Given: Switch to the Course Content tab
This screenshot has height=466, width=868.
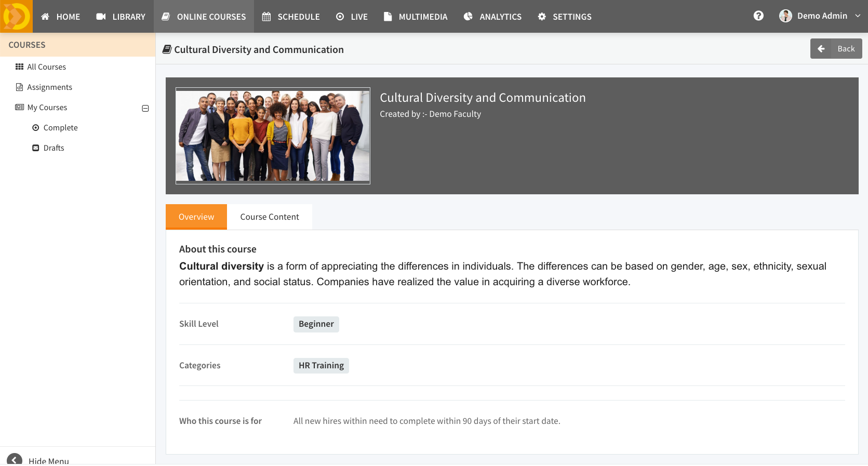Looking at the screenshot, I should tap(269, 217).
